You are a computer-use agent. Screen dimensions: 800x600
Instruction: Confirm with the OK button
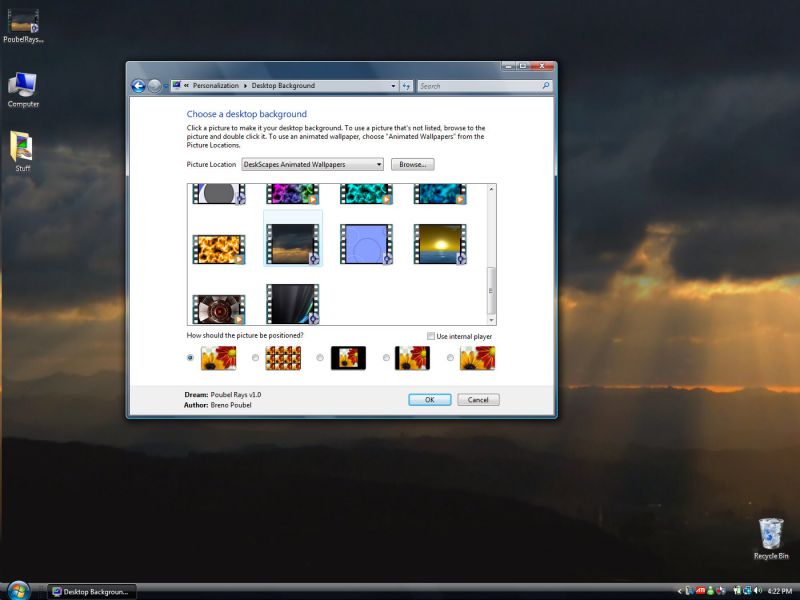pos(430,399)
